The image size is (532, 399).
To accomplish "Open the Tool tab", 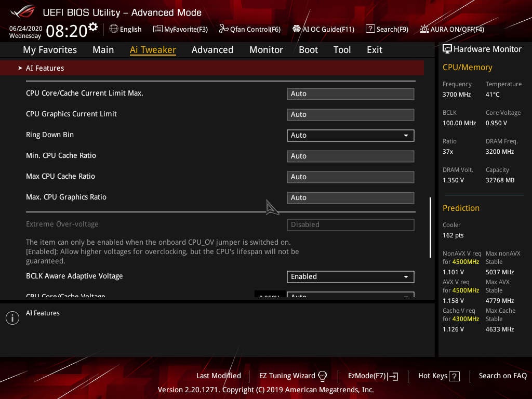I will [x=342, y=50].
